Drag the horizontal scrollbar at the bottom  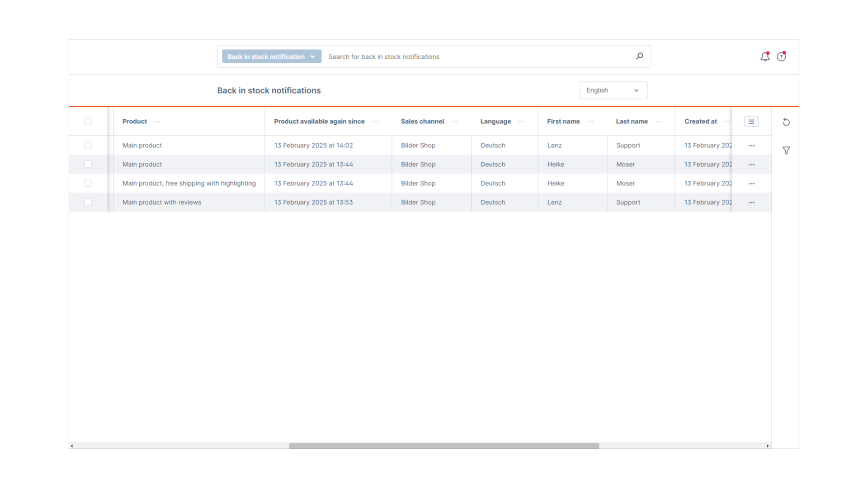pyautogui.click(x=443, y=445)
